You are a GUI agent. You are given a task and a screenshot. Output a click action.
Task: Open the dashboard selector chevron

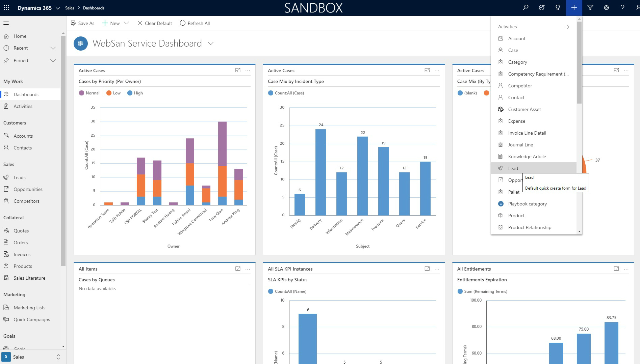tap(211, 44)
